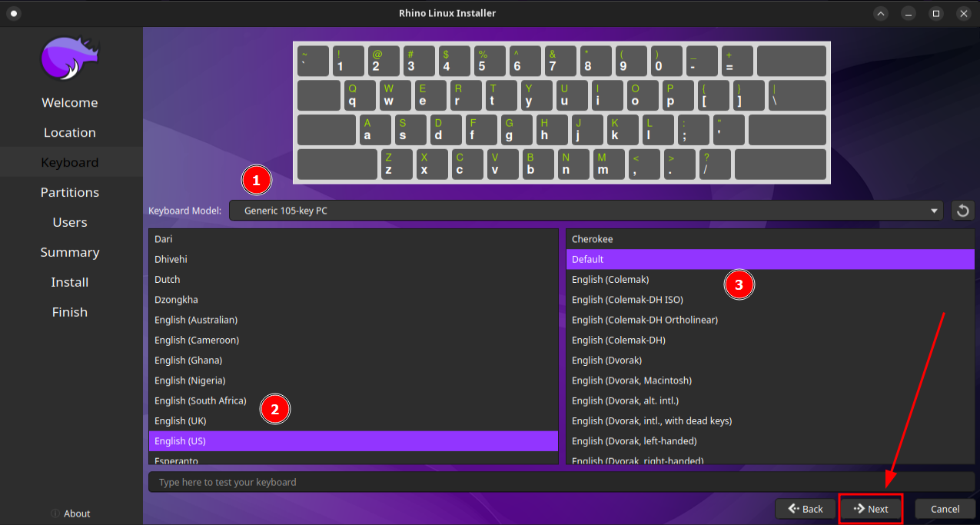The width and height of the screenshot is (980, 525).
Task: Go to the Welcome step
Action: coord(70,102)
